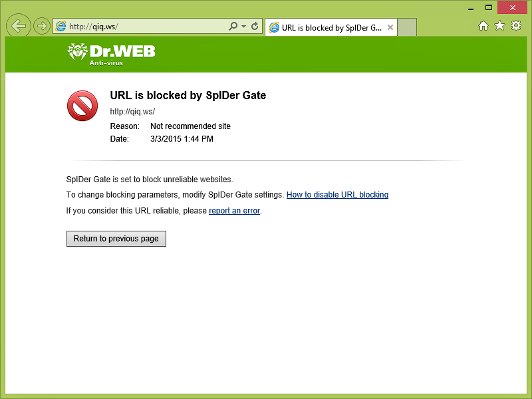Click the date '3/3/2015 1:44 PM'
The height and width of the screenshot is (399, 532).
point(182,139)
